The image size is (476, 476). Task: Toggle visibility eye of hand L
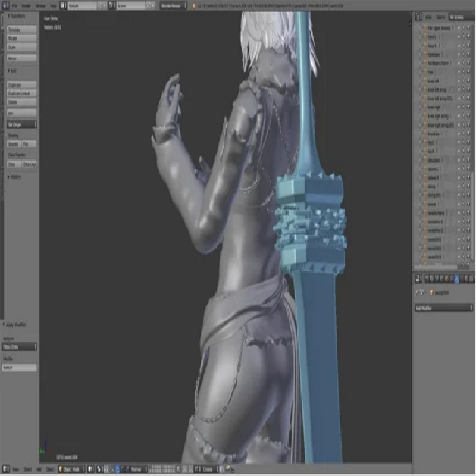459,37
